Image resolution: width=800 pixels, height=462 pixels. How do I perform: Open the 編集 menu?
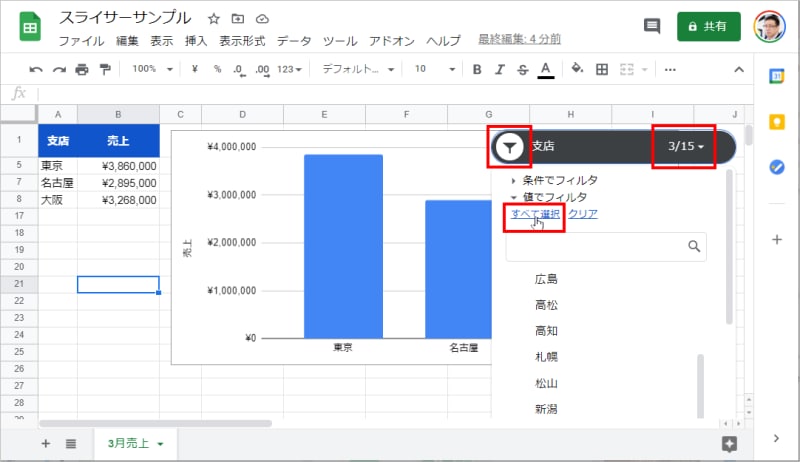(127, 40)
